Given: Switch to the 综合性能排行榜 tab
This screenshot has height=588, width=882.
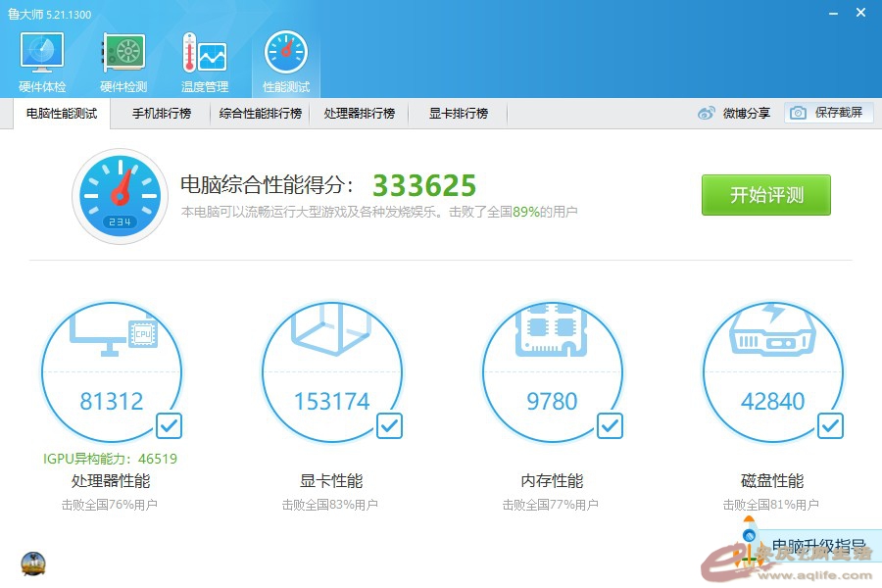Looking at the screenshot, I should 261,114.
